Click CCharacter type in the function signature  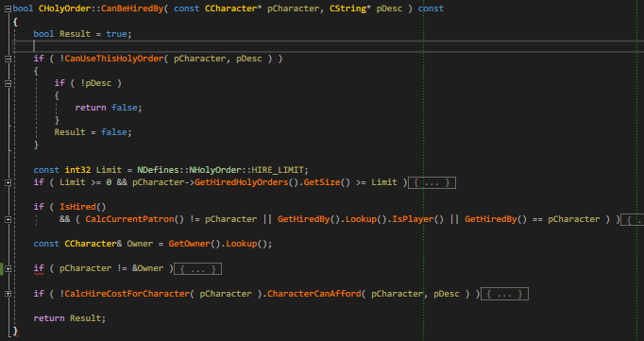click(230, 9)
